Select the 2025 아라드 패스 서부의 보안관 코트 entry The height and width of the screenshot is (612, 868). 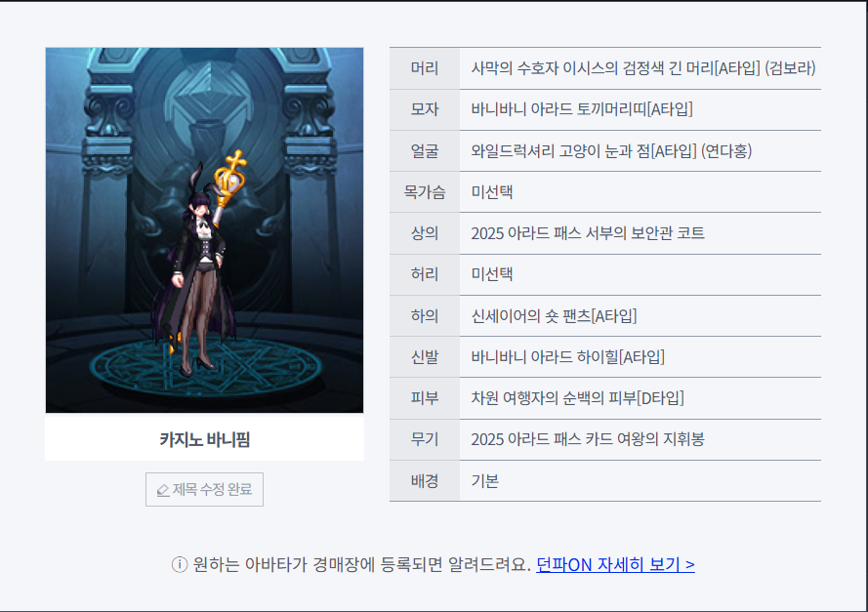(588, 233)
